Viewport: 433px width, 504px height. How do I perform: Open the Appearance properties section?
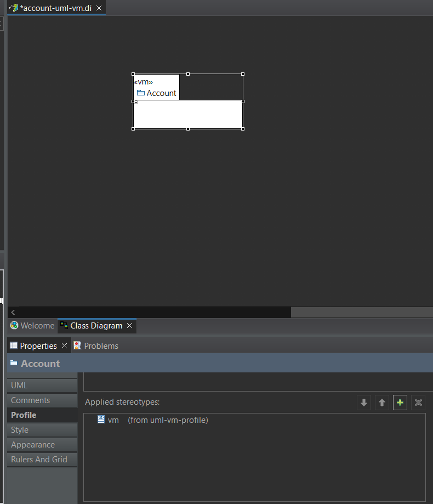(42, 445)
